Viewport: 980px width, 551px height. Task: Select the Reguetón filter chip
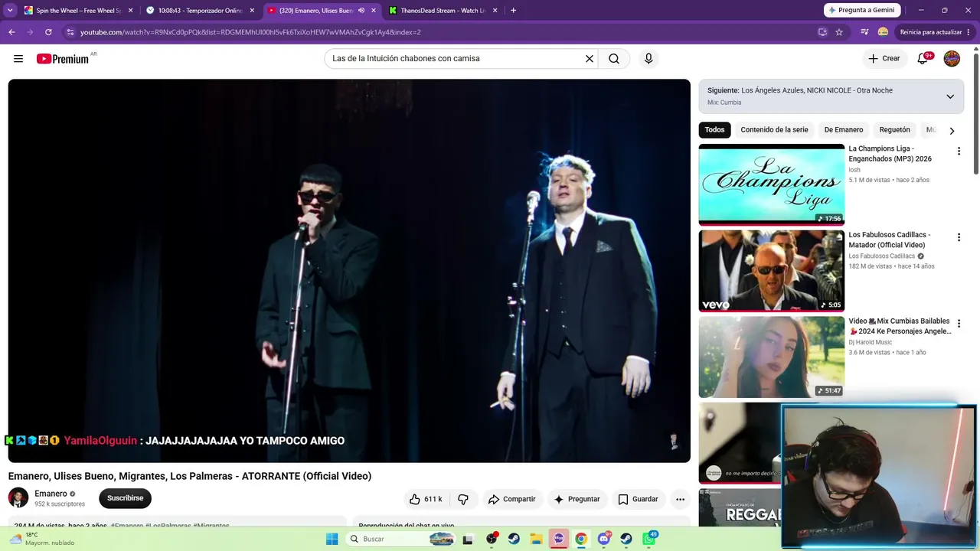(x=894, y=130)
